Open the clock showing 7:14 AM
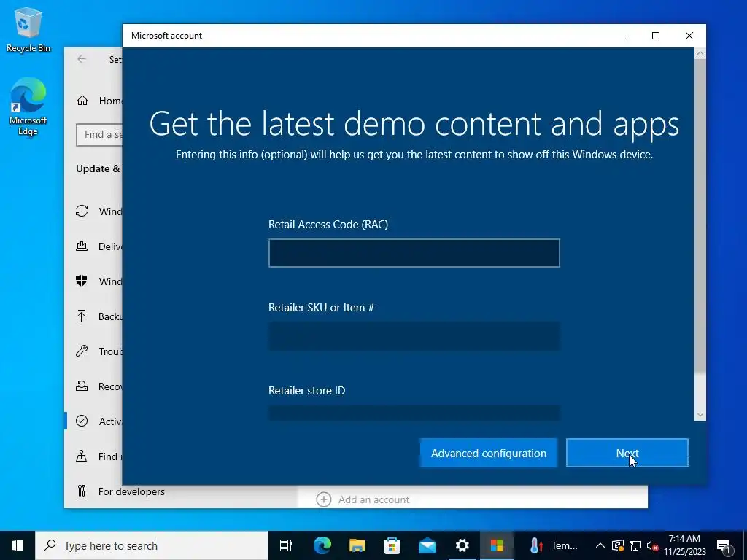This screenshot has width=747, height=560. pos(684,545)
